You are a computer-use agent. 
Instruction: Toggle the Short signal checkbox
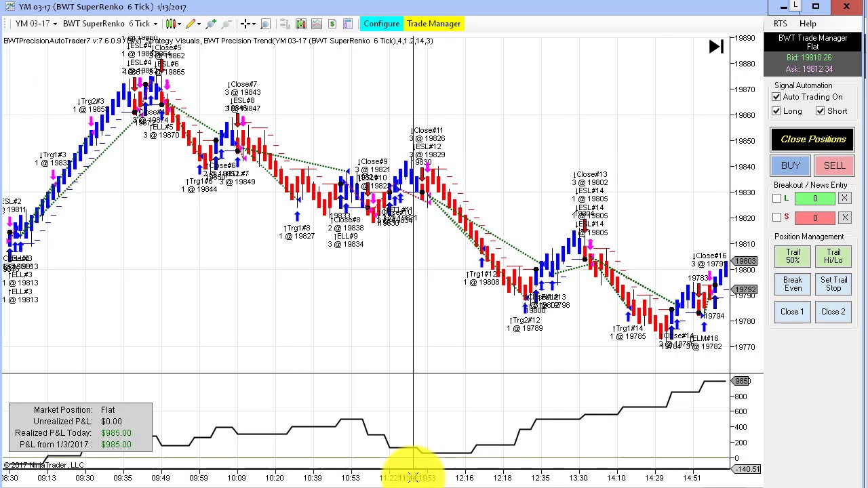click(821, 111)
